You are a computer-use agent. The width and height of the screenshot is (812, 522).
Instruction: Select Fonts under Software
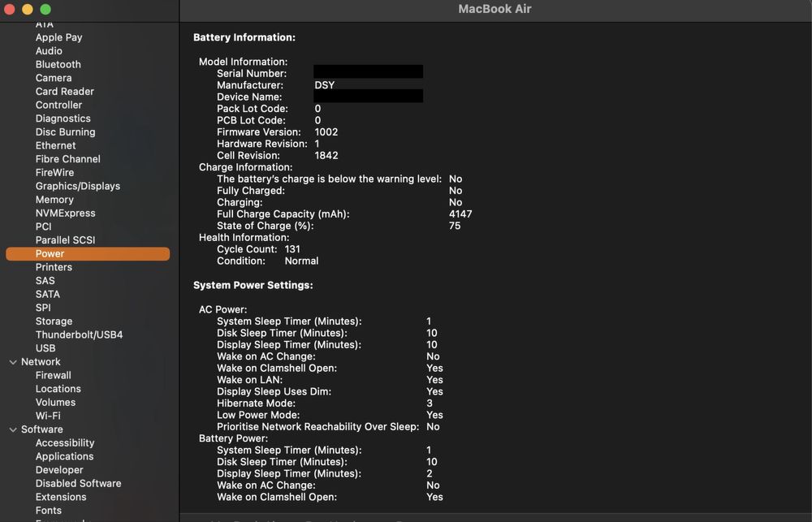coord(48,510)
